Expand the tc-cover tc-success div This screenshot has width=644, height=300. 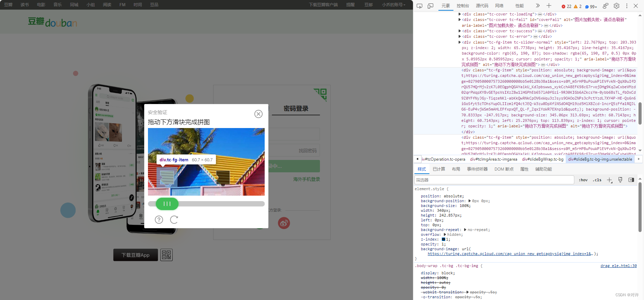point(460,31)
